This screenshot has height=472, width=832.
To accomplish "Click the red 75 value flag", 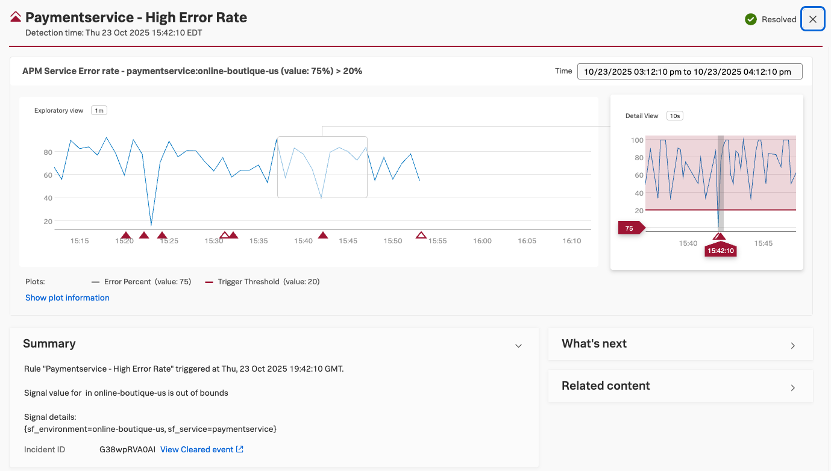I will tap(631, 228).
